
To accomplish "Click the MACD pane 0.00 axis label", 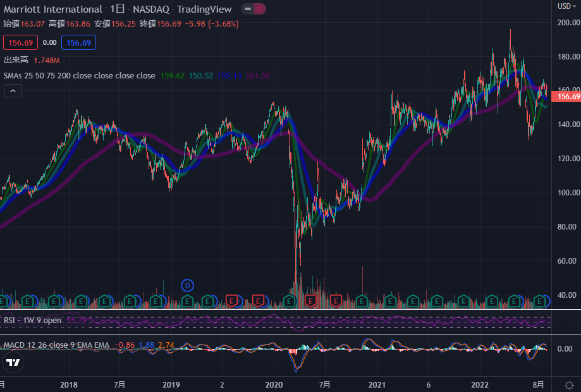I will [x=565, y=348].
